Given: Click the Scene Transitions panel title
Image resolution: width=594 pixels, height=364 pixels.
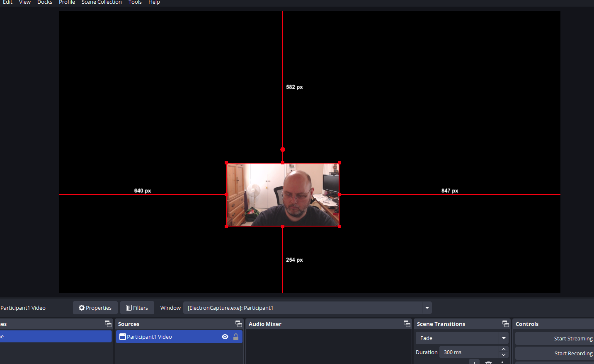Looking at the screenshot, I should [441, 324].
